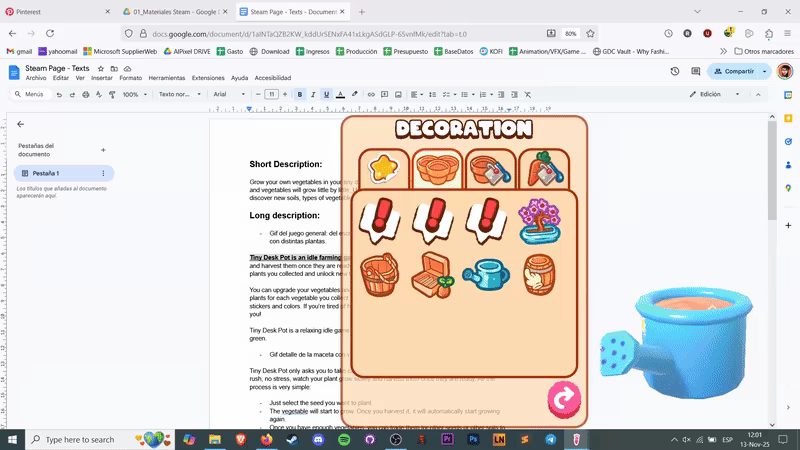Screen dimensions: 800x450
Task: Close the document tabs sidebar
Action: tap(20, 124)
